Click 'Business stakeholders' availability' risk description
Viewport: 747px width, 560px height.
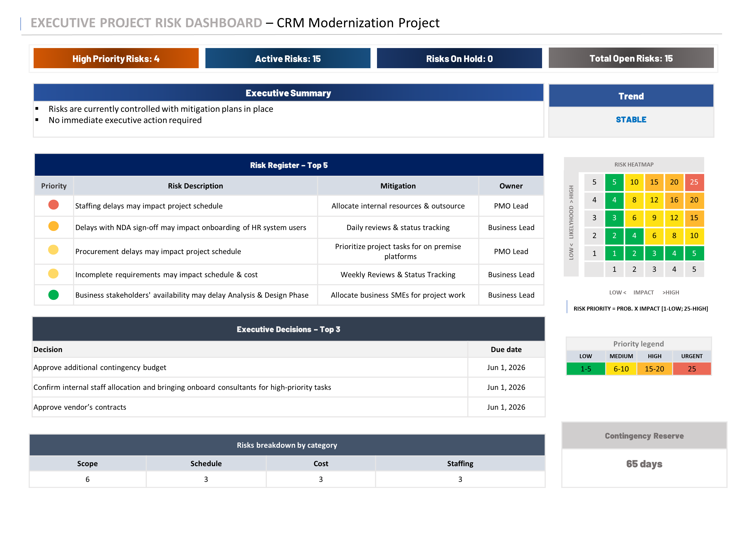click(x=192, y=295)
